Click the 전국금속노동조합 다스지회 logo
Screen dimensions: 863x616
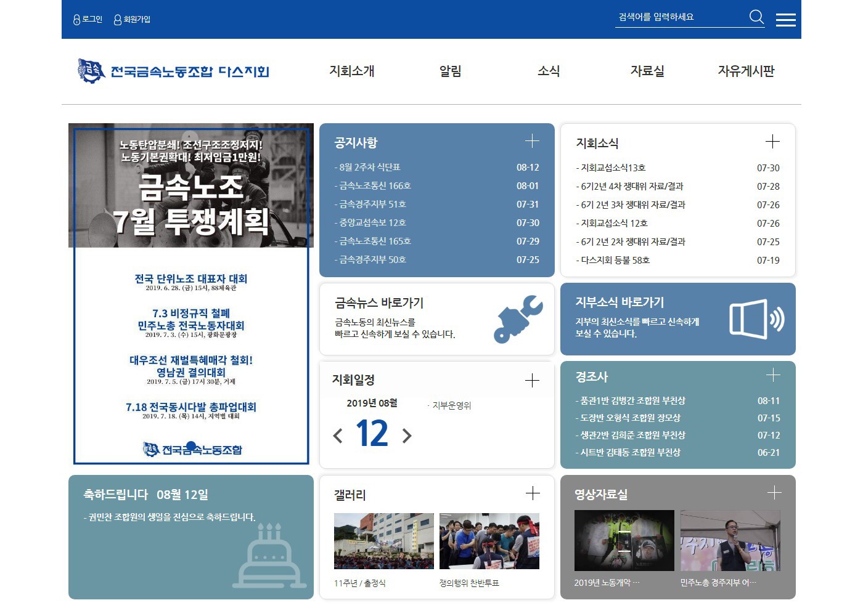pos(173,71)
